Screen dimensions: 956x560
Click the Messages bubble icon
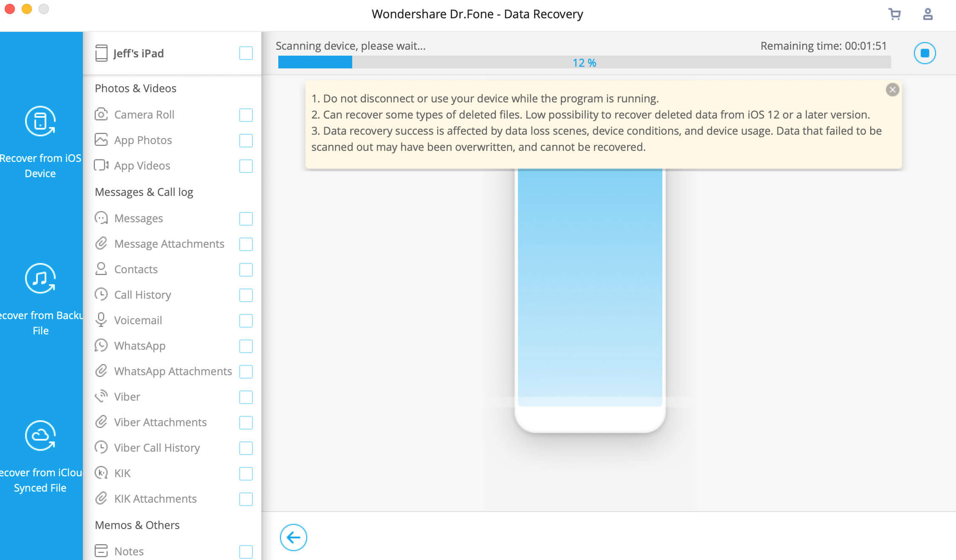tap(101, 218)
